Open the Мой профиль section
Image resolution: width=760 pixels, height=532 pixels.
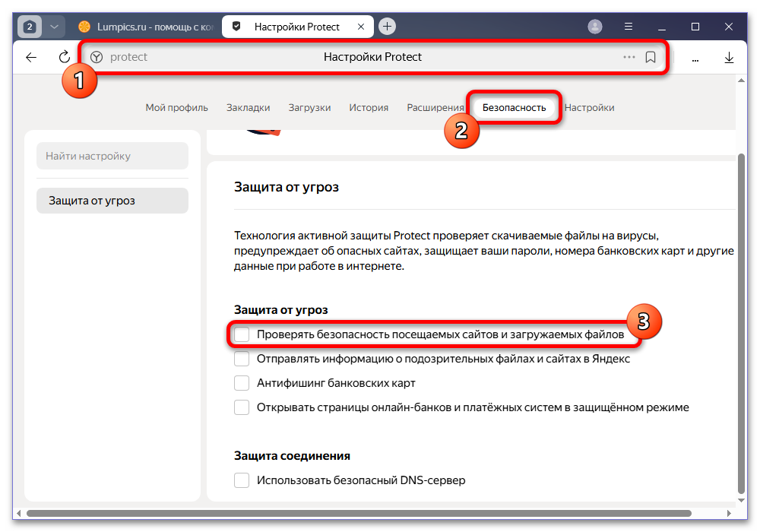point(176,108)
